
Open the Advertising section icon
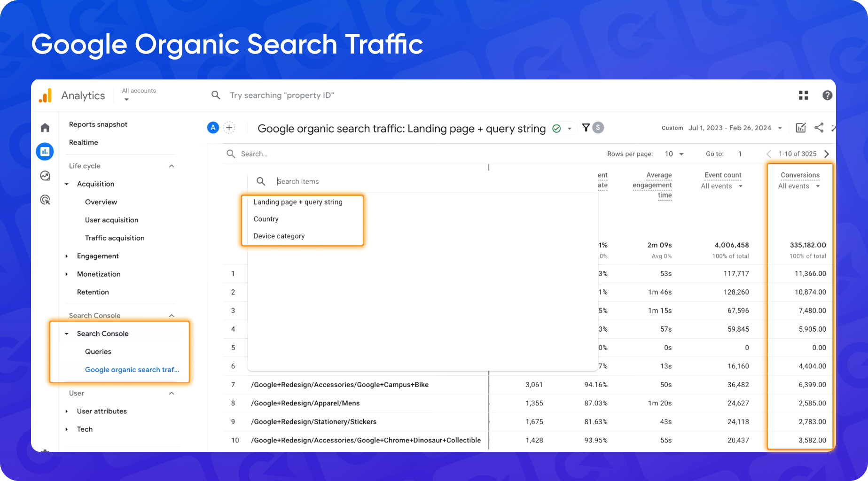pos(45,200)
